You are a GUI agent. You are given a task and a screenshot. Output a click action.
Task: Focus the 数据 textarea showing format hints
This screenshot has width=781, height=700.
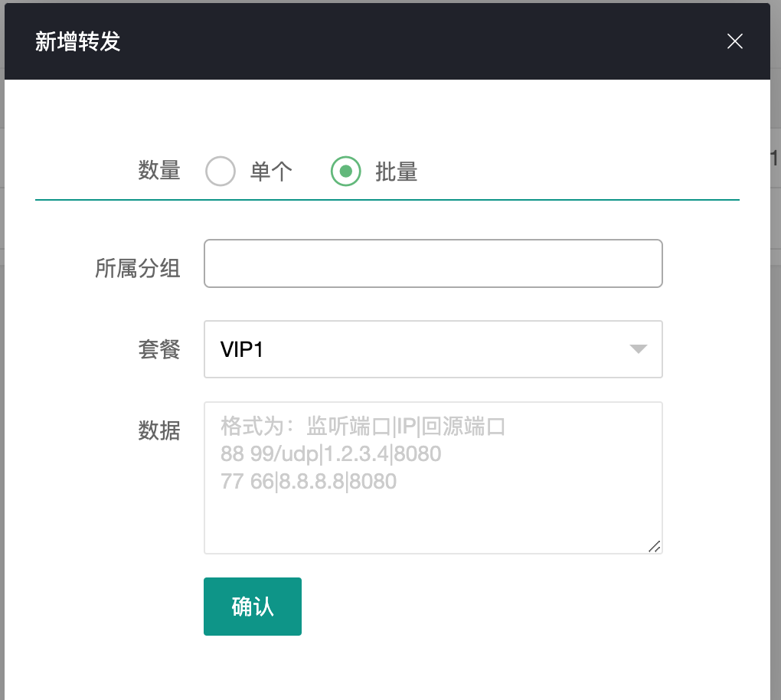[x=433, y=477]
